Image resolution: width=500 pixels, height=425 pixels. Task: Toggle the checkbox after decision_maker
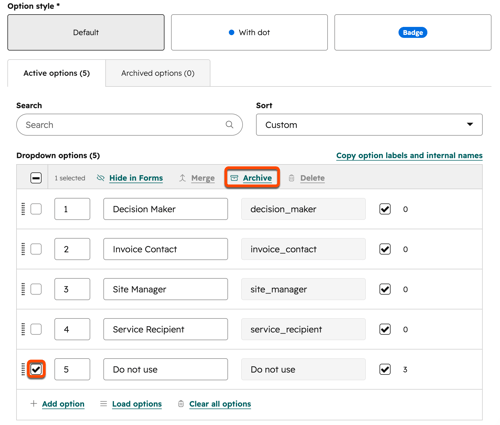pos(385,209)
